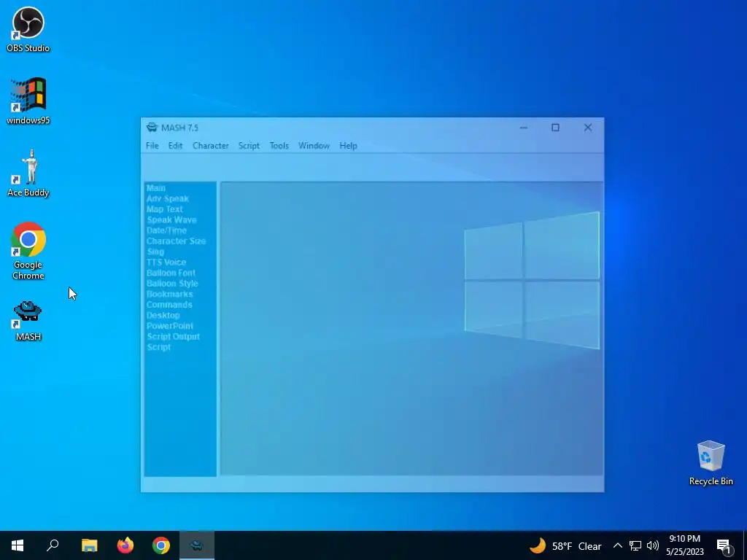This screenshot has width=747, height=560.
Task: Select Bookmarks in sidebar
Action: point(169,294)
